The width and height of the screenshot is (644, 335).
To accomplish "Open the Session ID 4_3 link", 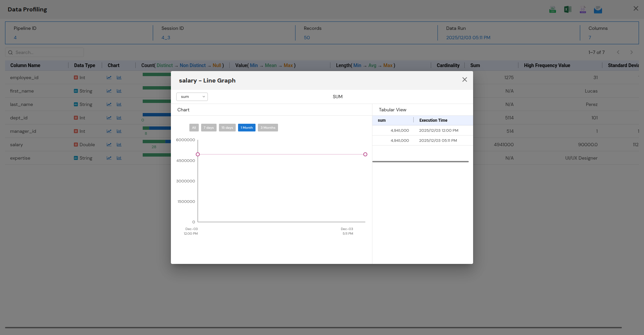I will [x=165, y=38].
